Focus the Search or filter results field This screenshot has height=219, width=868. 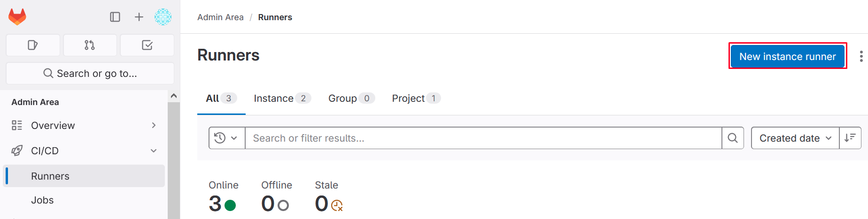coord(483,138)
